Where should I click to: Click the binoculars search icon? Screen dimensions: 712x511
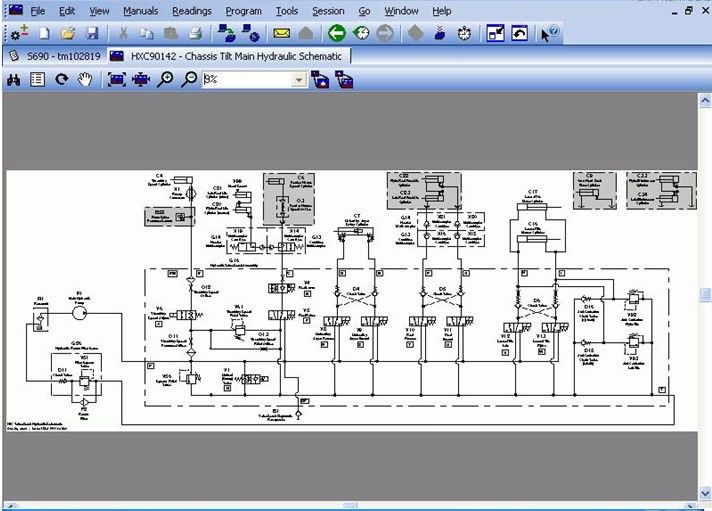pos(14,79)
